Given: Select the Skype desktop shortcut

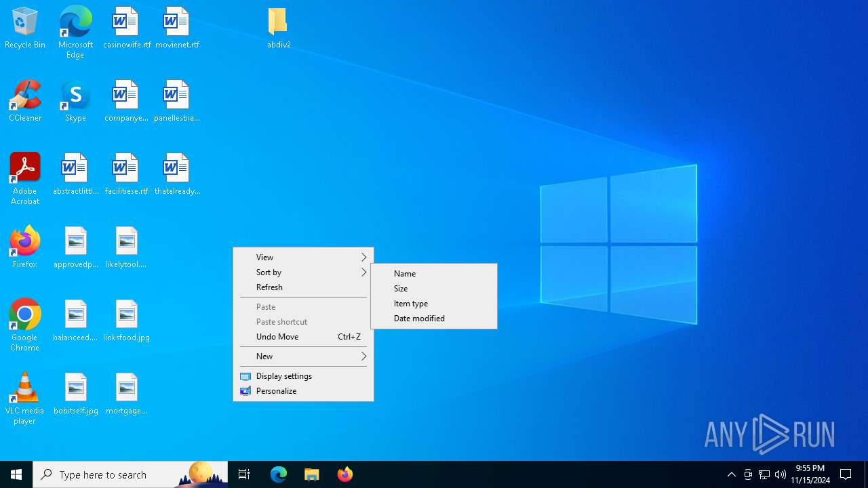Looking at the screenshot, I should pyautogui.click(x=75, y=101).
